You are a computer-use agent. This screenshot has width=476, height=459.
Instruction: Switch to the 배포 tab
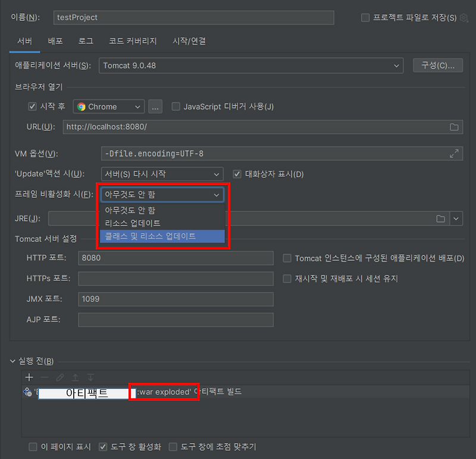pyautogui.click(x=55, y=40)
